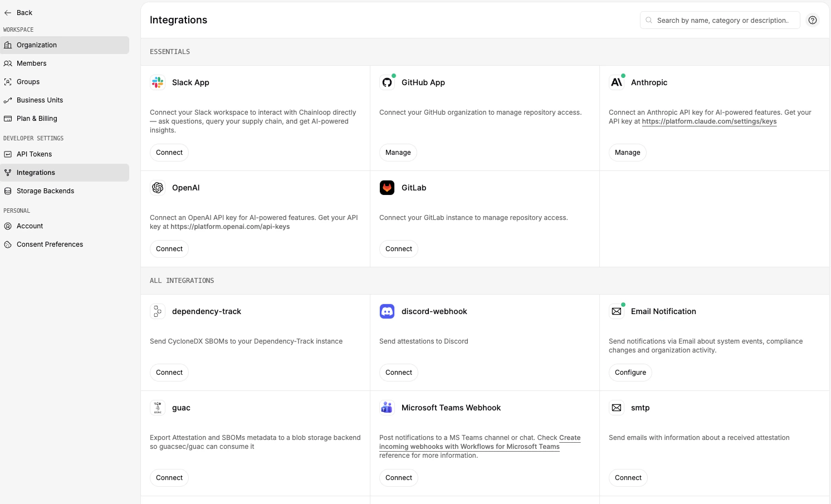The height and width of the screenshot is (504, 831).
Task: Manage the Anthropic integration
Action: (x=628, y=153)
